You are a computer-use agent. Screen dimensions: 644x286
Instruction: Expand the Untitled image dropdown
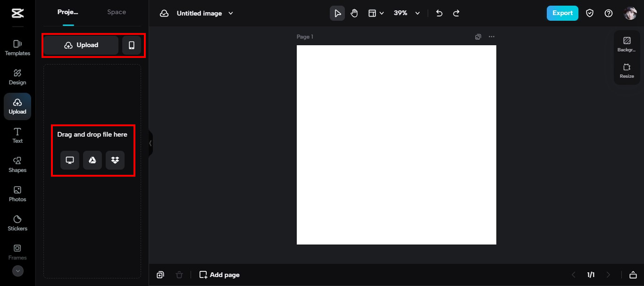coord(231,14)
